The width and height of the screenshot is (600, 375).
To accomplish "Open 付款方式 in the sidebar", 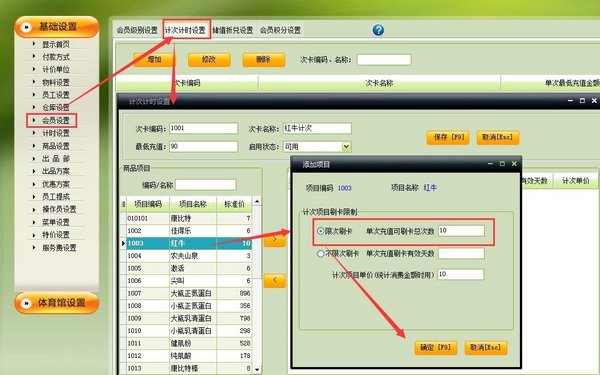I will (x=56, y=57).
